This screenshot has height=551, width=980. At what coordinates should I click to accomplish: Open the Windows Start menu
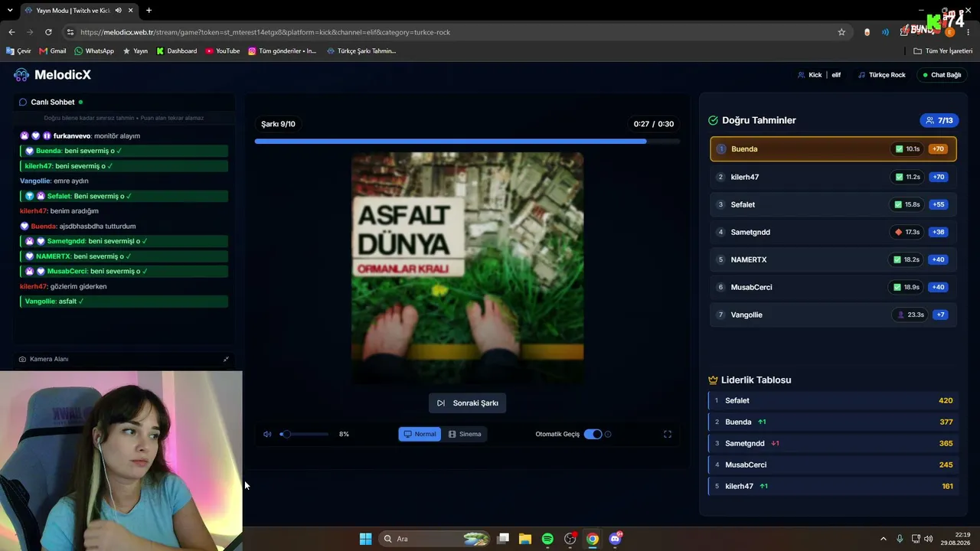click(365, 539)
